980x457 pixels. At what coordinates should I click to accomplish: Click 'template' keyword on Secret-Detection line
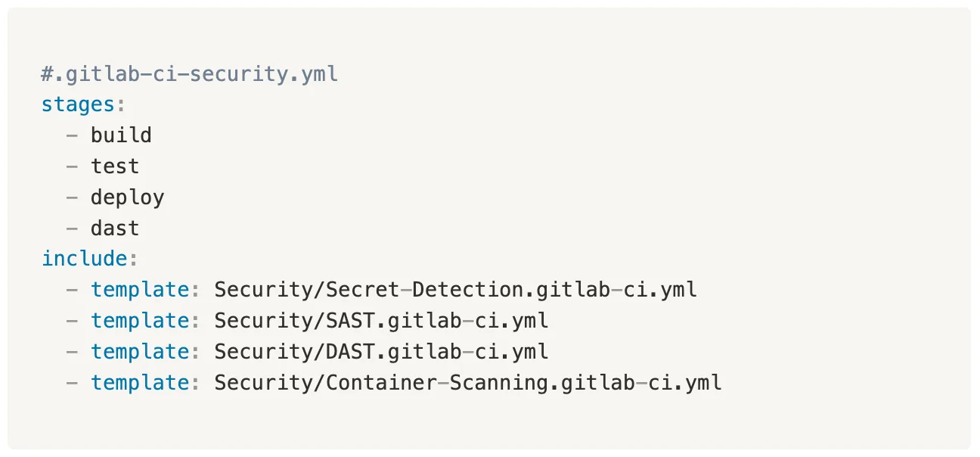(139, 290)
